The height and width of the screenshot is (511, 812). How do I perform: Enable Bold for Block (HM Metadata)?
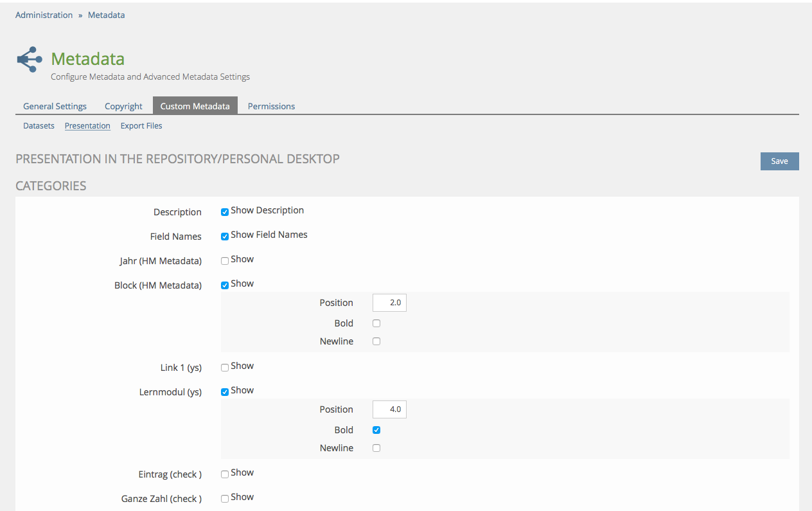376,323
